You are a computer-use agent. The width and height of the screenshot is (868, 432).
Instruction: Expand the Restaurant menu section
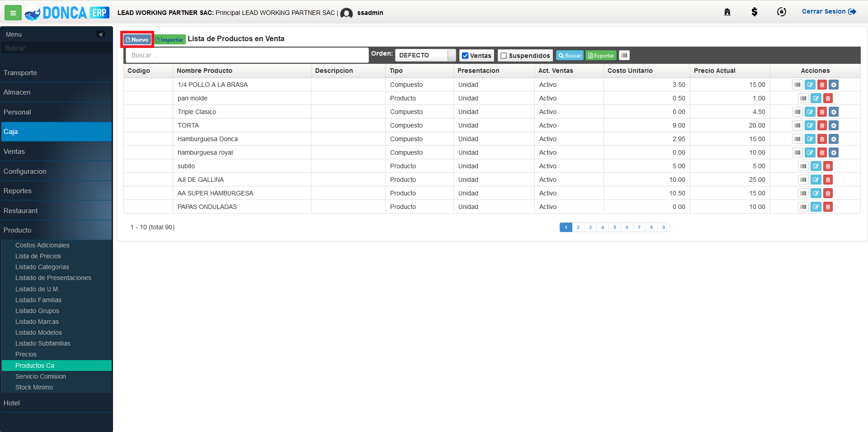pyautogui.click(x=56, y=211)
